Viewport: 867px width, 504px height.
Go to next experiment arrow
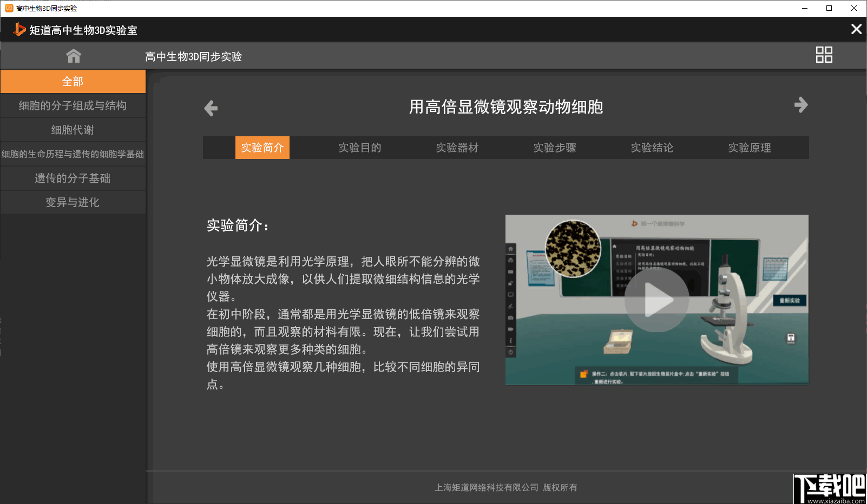coord(801,105)
